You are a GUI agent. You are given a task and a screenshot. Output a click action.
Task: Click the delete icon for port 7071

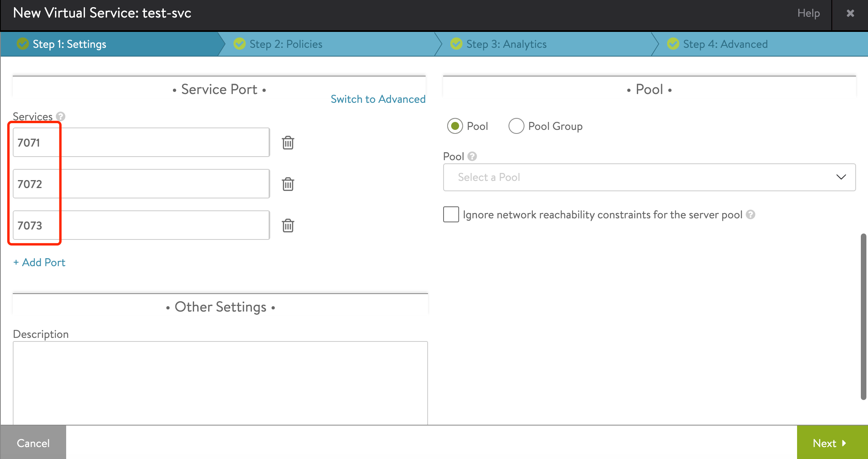(x=287, y=142)
